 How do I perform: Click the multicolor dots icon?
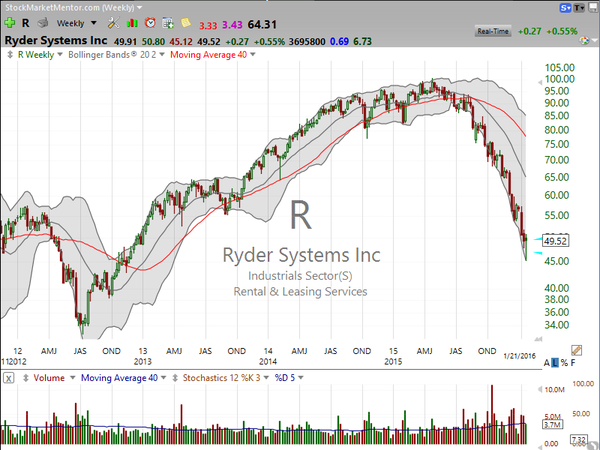584,40
